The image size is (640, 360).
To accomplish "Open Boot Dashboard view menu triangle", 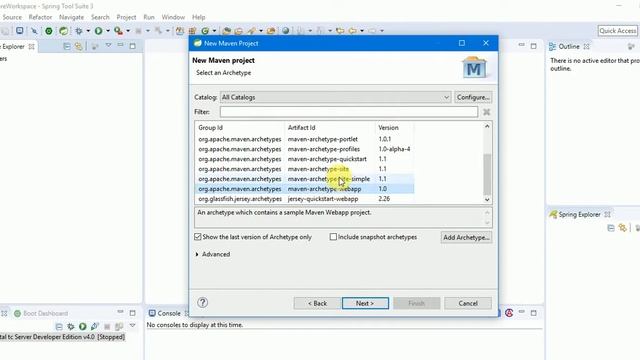I will [132, 325].
